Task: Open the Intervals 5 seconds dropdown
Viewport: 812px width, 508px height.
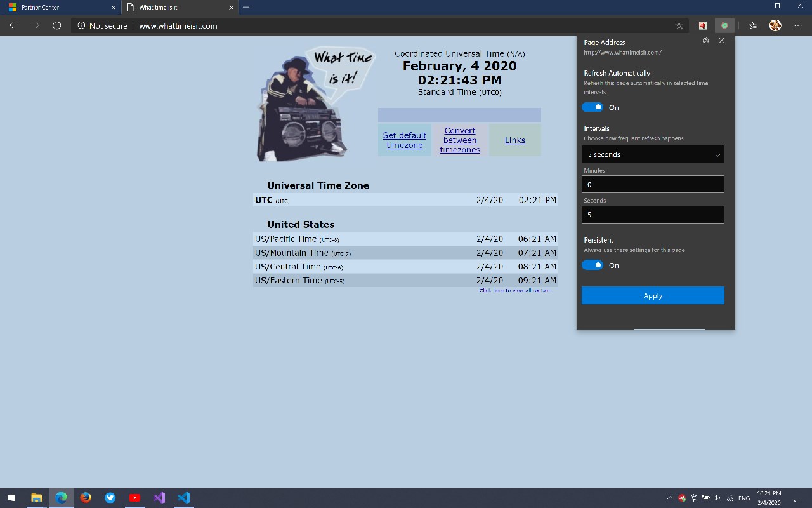Action: [x=653, y=154]
